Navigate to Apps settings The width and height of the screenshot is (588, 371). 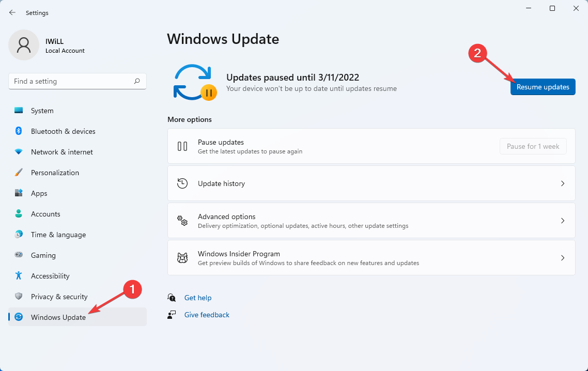[78, 193]
